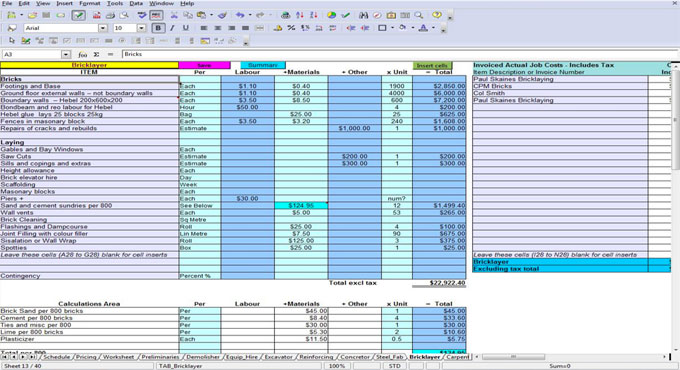This screenshot has height=370, width=680.
Task: Click the Sort Descending icon
Action: tap(314, 15)
